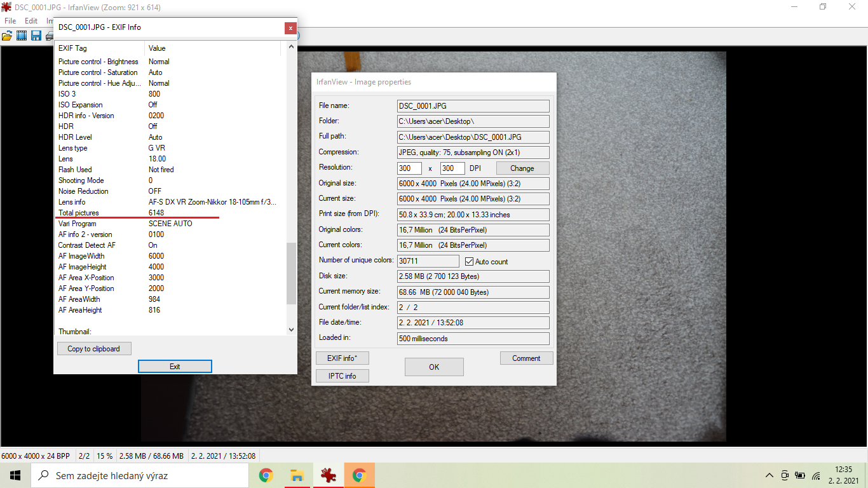This screenshot has height=488, width=868.
Task: Click the horizontal DPI resolution field
Action: point(410,168)
